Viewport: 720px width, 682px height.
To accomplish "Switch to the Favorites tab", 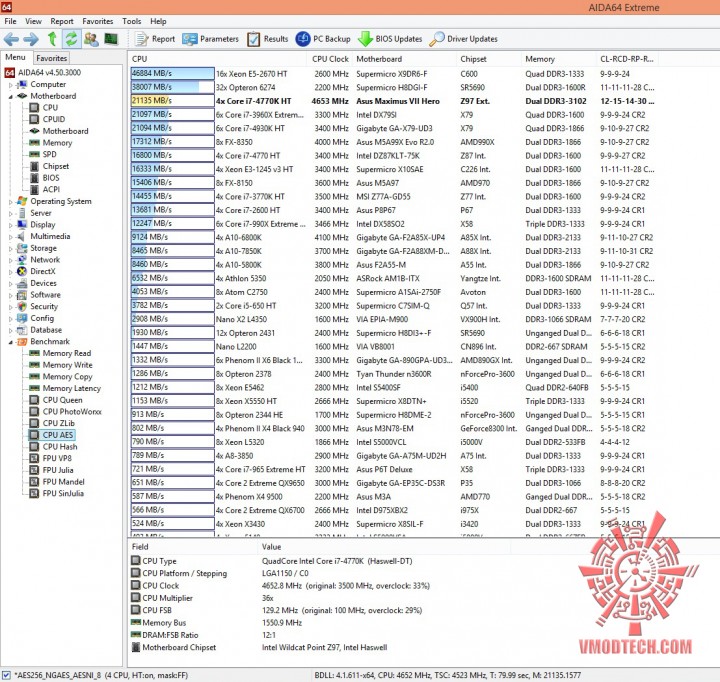I will [51, 58].
